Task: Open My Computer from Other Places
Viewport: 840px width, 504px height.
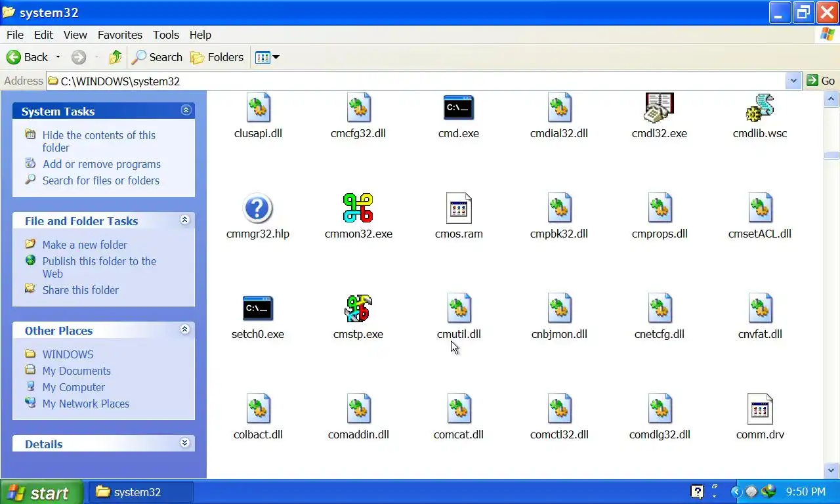Action: [73, 387]
